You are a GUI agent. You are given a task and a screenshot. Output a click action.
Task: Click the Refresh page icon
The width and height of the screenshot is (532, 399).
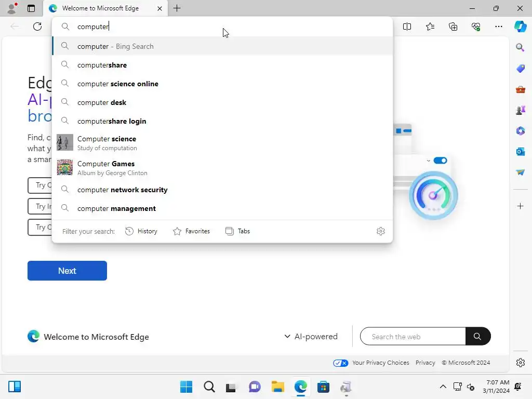point(37,26)
